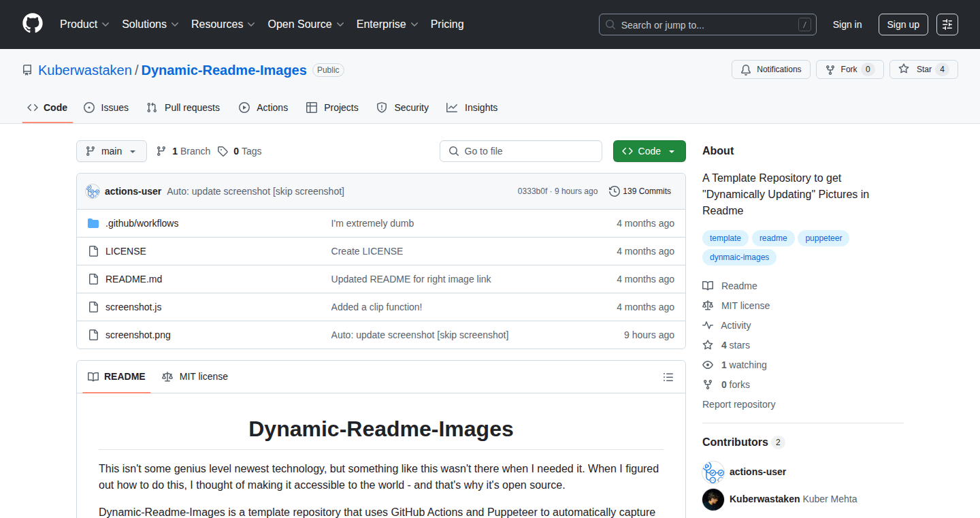Fork this repository

pos(849,69)
